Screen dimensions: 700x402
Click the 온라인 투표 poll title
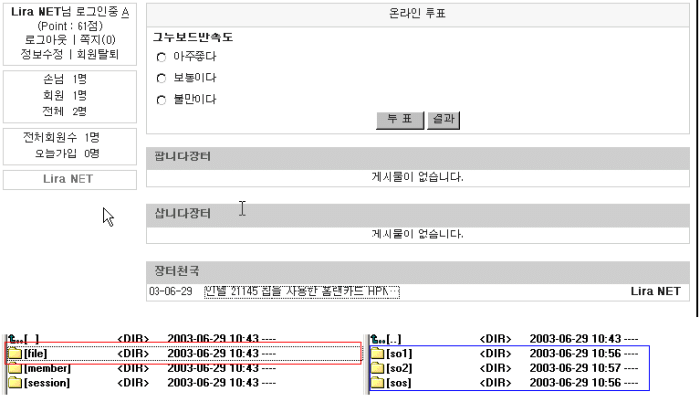(417, 13)
